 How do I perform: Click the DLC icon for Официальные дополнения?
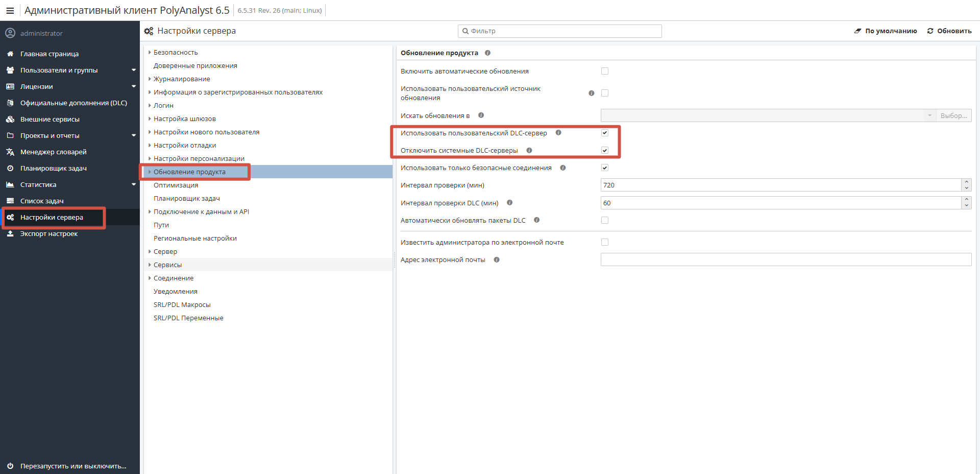click(x=10, y=103)
